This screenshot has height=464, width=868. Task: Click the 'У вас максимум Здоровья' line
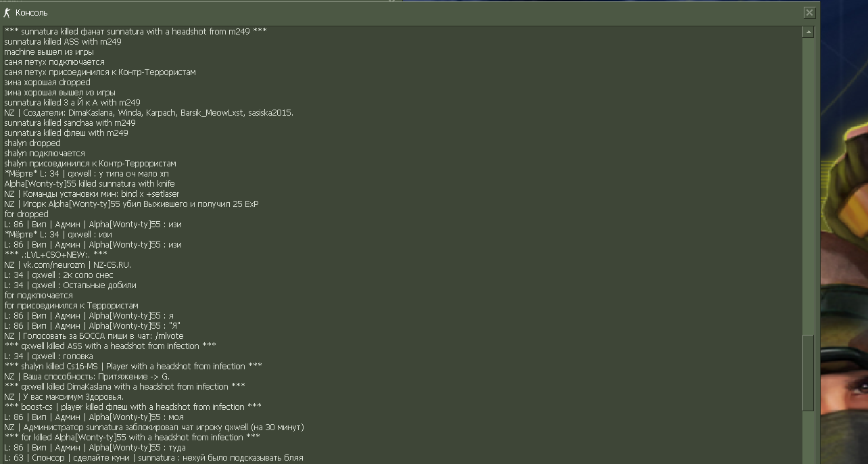click(64, 397)
